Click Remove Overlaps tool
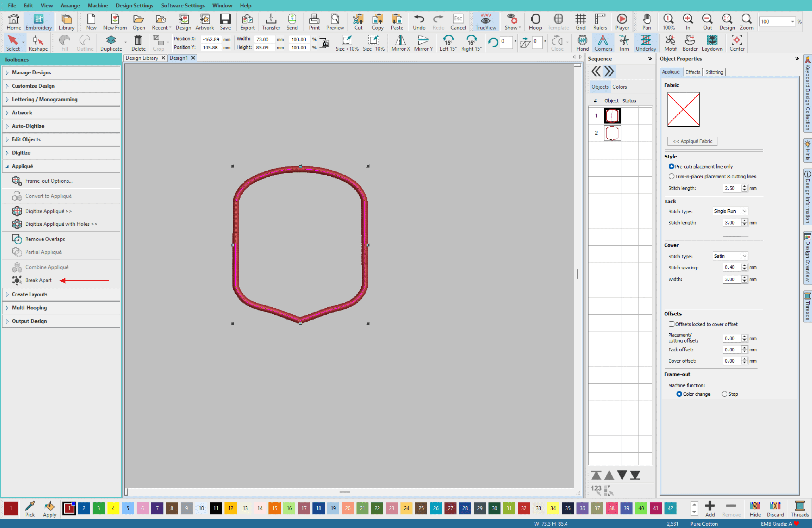 click(45, 239)
